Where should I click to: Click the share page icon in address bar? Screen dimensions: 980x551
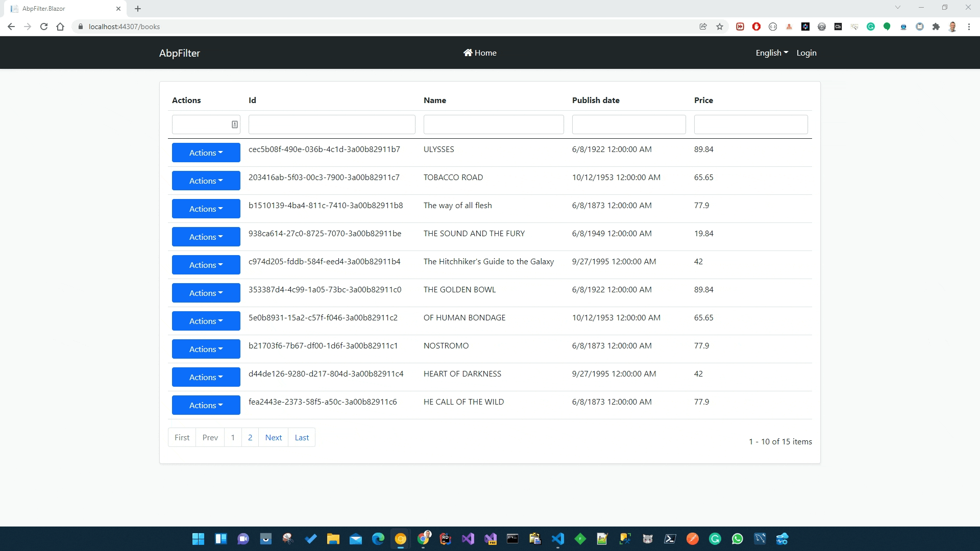(x=703, y=27)
